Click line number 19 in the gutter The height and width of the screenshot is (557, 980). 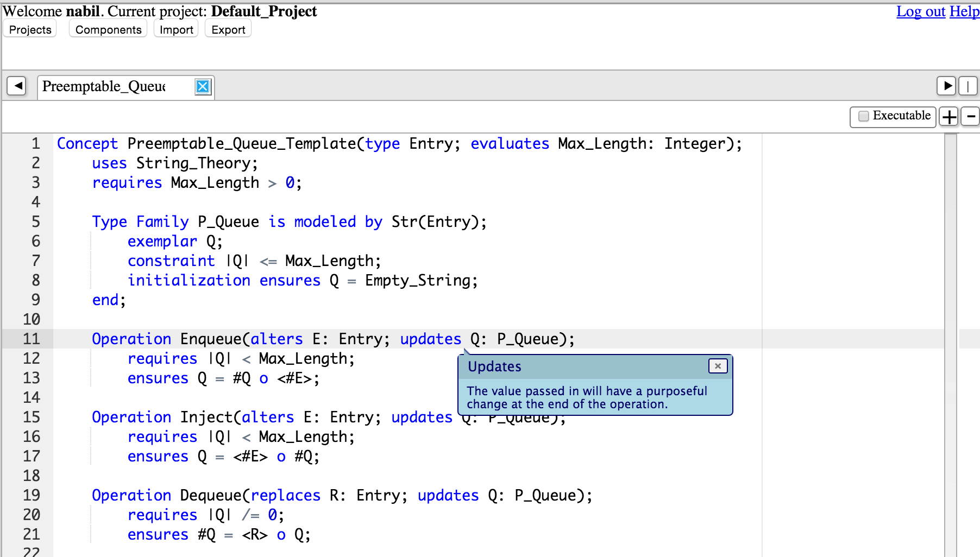pyautogui.click(x=32, y=496)
